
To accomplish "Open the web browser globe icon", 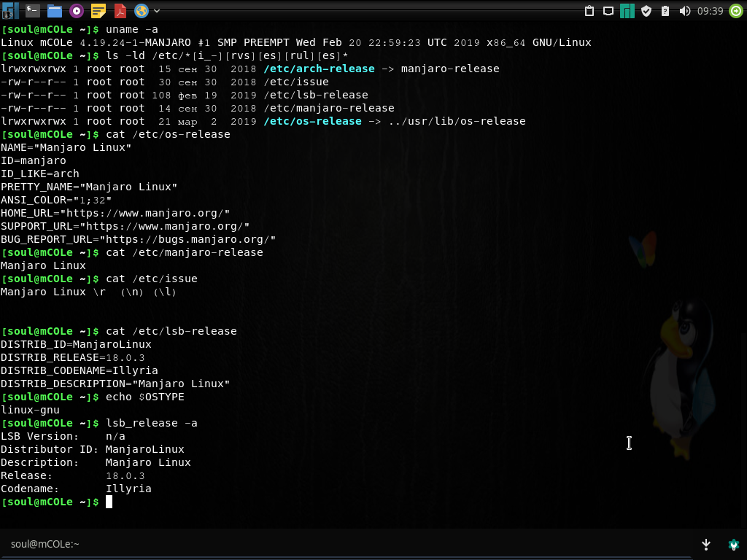I will click(x=142, y=10).
